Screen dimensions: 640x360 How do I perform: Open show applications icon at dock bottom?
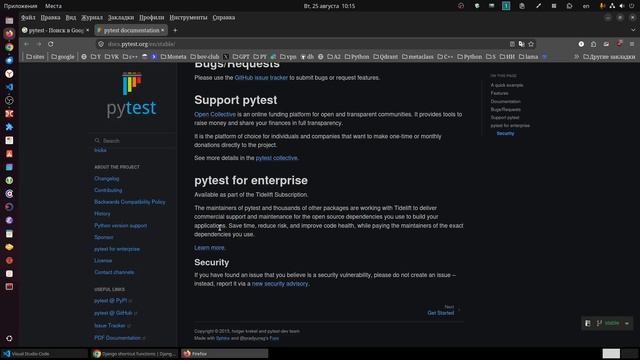pos(9,338)
